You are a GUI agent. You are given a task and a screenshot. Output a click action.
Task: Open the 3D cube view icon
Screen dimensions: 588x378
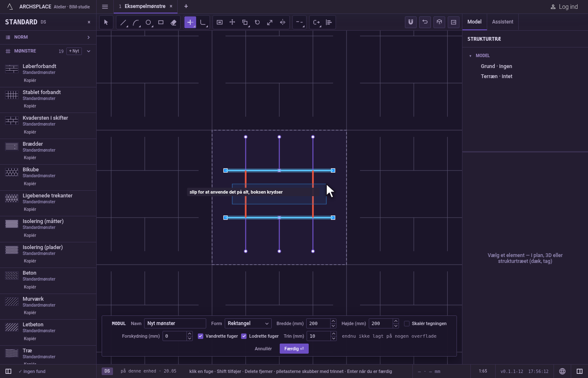(439, 22)
